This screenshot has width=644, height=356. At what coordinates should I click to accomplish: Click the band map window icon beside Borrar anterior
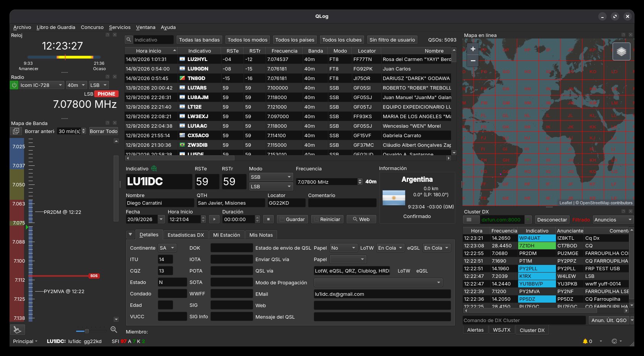coord(16,131)
